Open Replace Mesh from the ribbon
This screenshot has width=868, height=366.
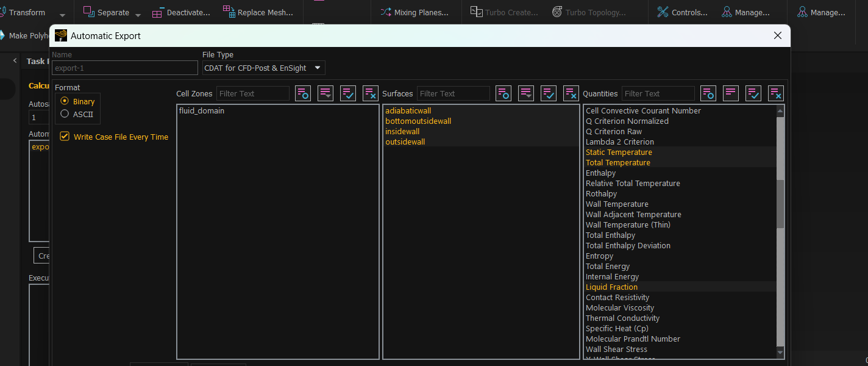pos(258,12)
